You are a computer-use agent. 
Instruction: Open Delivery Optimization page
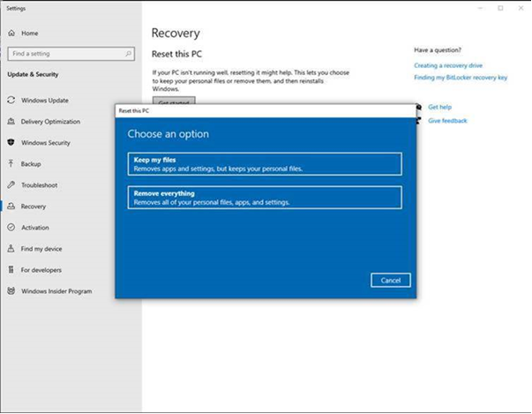tap(50, 122)
